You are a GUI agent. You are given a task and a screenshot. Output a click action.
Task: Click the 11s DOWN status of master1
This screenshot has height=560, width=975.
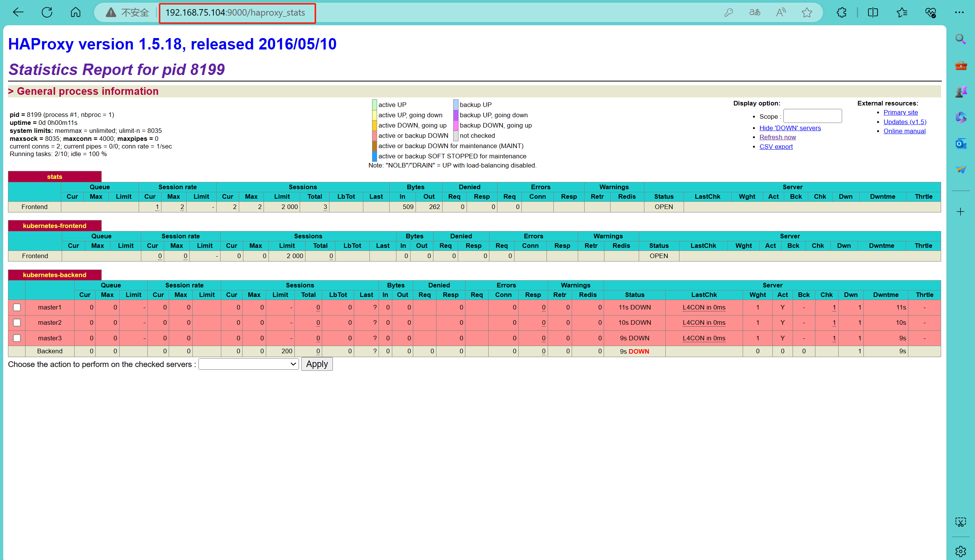[x=634, y=307]
